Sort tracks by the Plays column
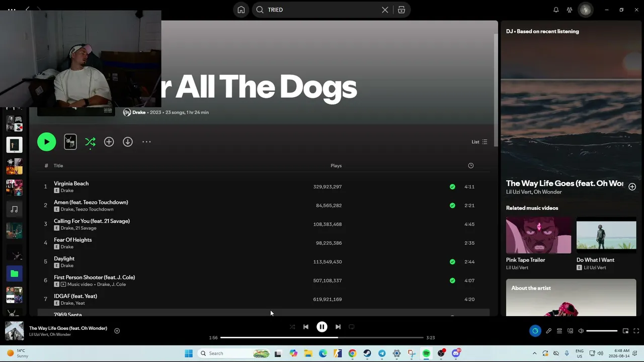Image resolution: width=644 pixels, height=362 pixels. point(336,165)
